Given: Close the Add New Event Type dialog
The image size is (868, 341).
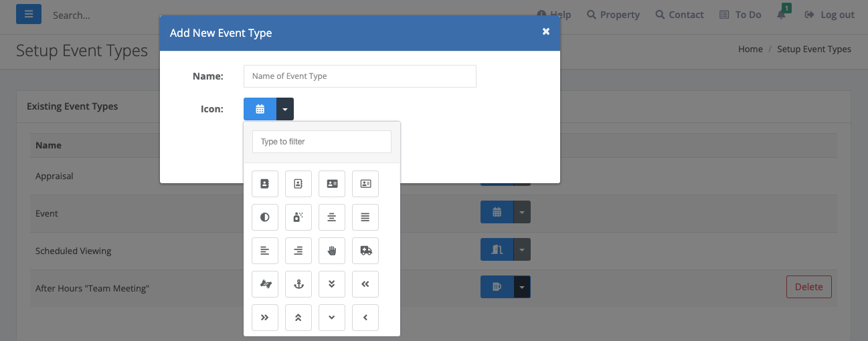Looking at the screenshot, I should [546, 31].
